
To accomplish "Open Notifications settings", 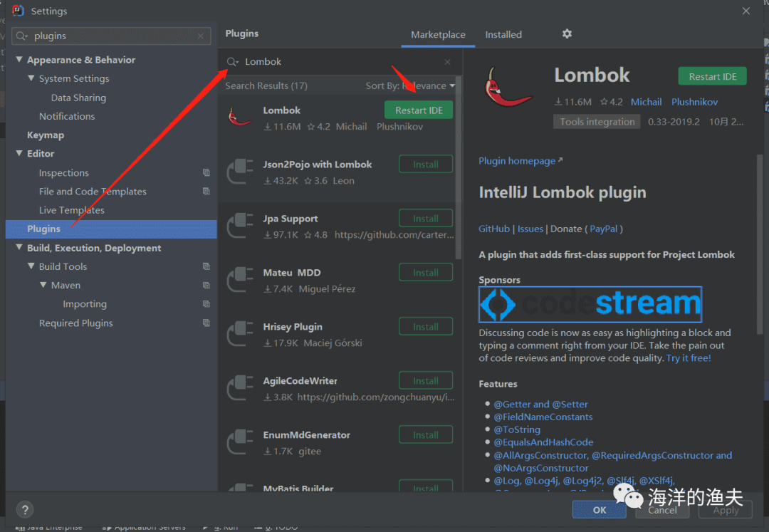I will 67,116.
